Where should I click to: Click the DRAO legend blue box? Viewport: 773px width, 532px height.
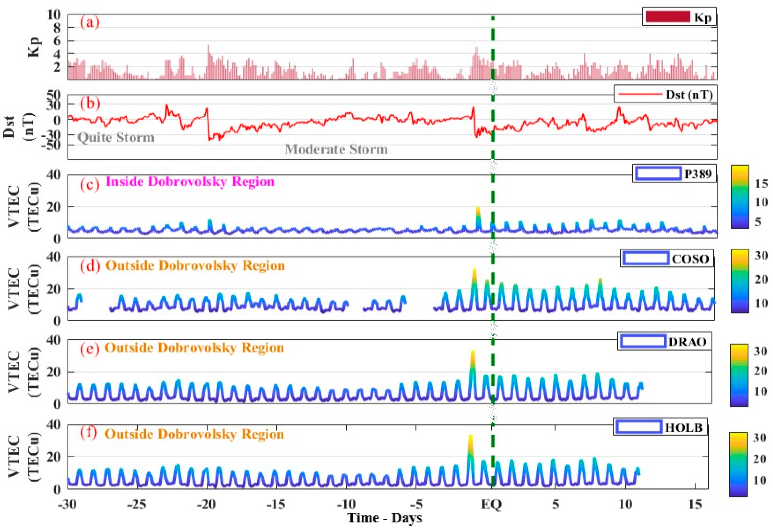pyautogui.click(x=643, y=342)
